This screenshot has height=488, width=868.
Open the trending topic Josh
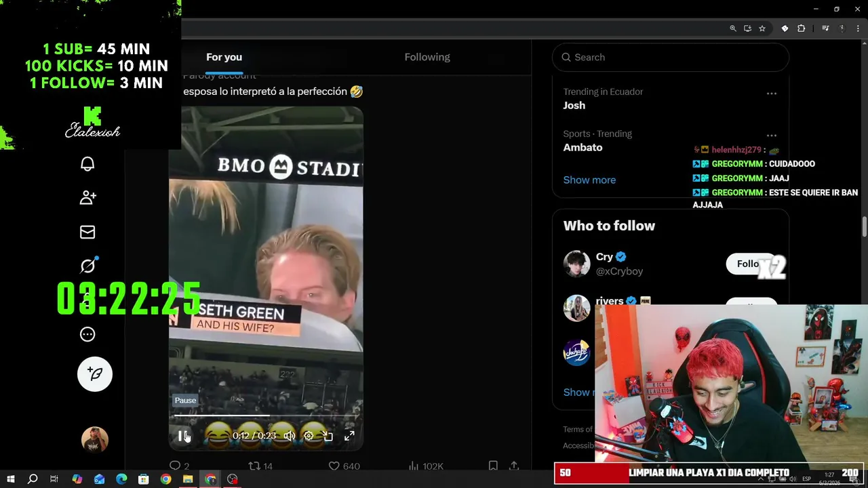pos(574,105)
